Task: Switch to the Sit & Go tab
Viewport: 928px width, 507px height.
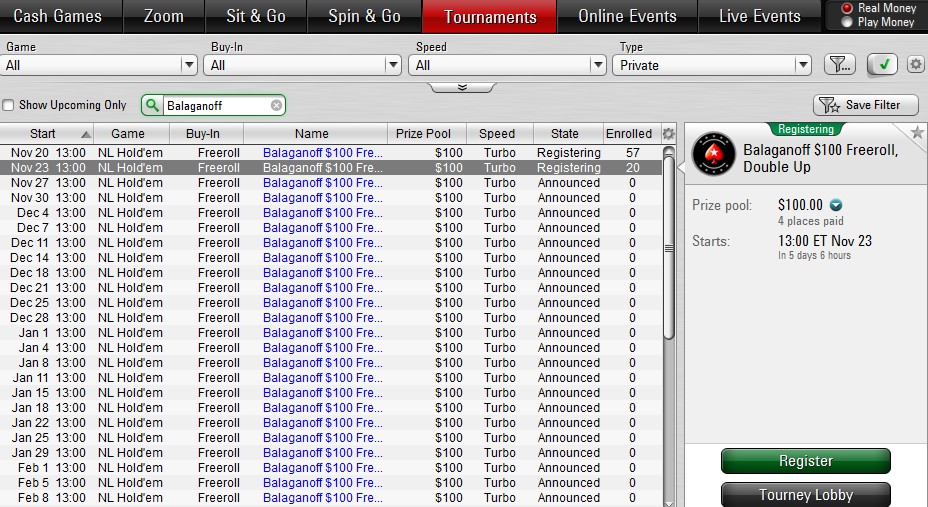Action: click(255, 17)
